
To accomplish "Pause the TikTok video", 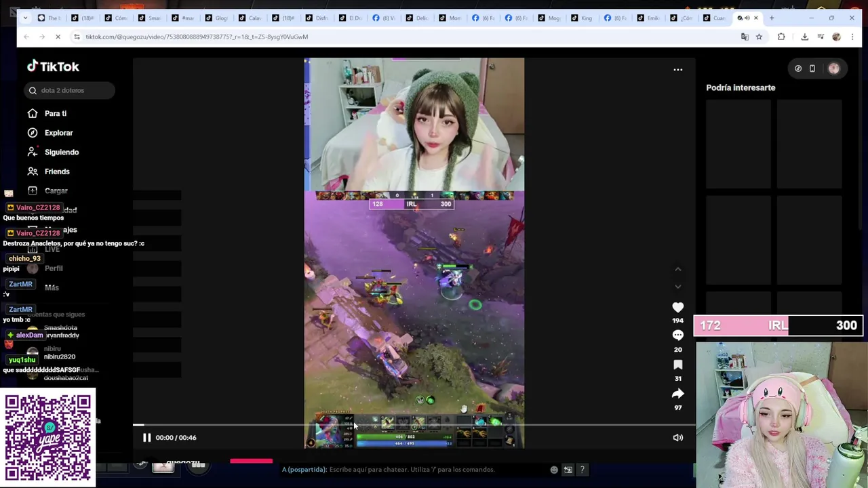I will [146, 438].
